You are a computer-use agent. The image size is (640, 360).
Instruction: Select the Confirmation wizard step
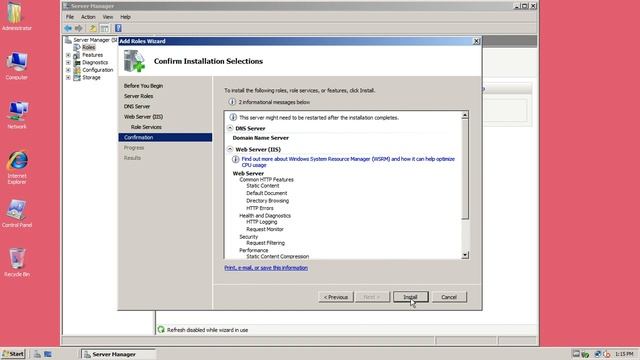(x=165, y=138)
